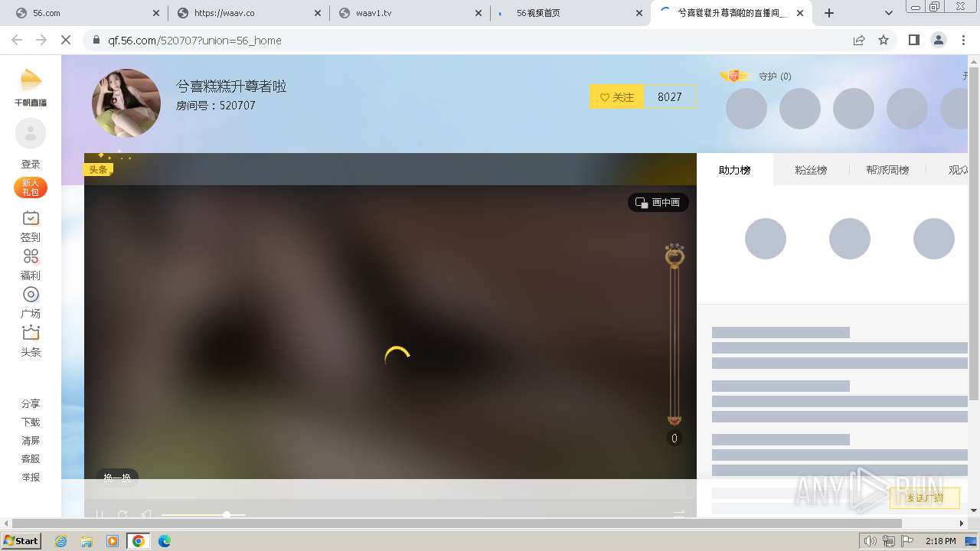Open the 千帆直播 logo home

pos(31,87)
